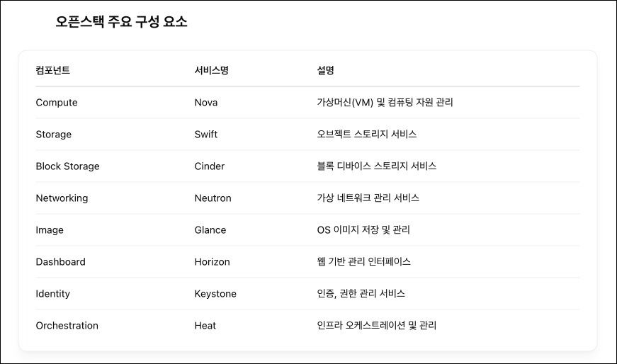617x364 pixels.
Task: Select the Block Storage cell
Action: tap(68, 166)
